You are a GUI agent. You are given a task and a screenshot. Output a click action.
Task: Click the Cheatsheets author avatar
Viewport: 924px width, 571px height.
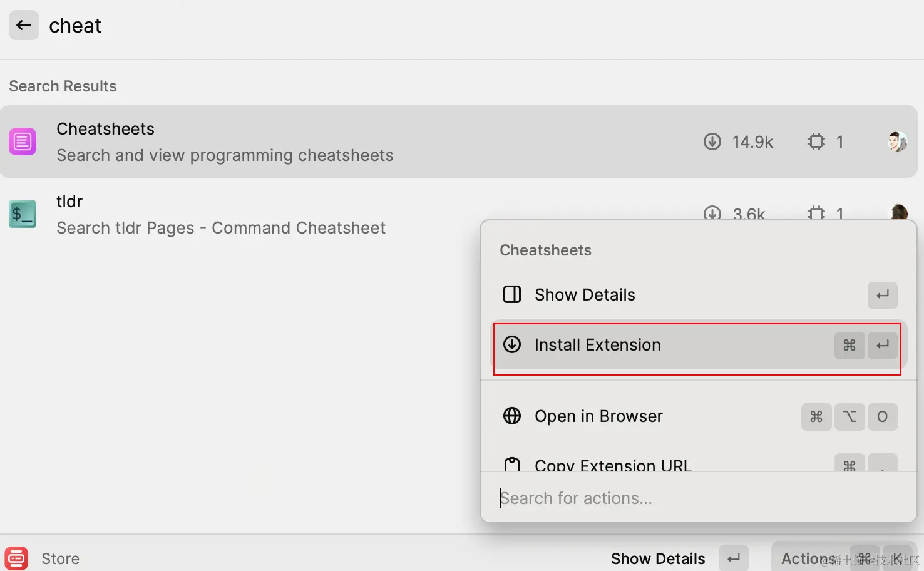coord(897,141)
